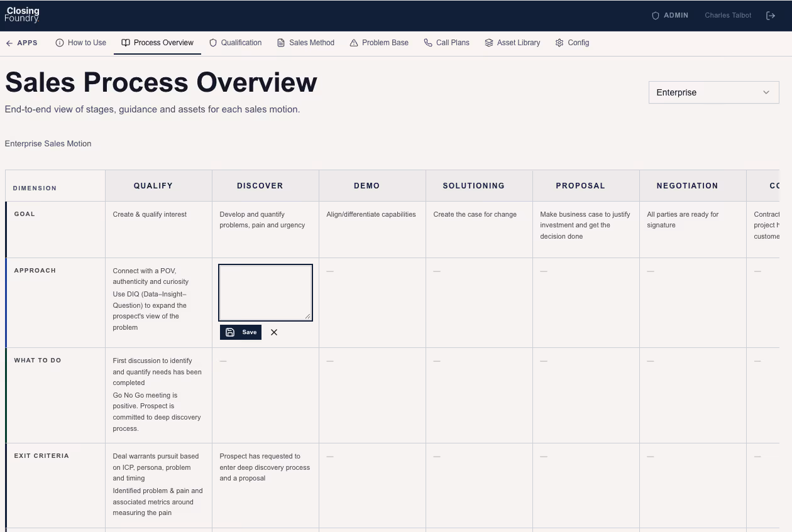This screenshot has height=532, width=792.
Task: Click the book icon for Process Overview
Action: tap(126, 43)
